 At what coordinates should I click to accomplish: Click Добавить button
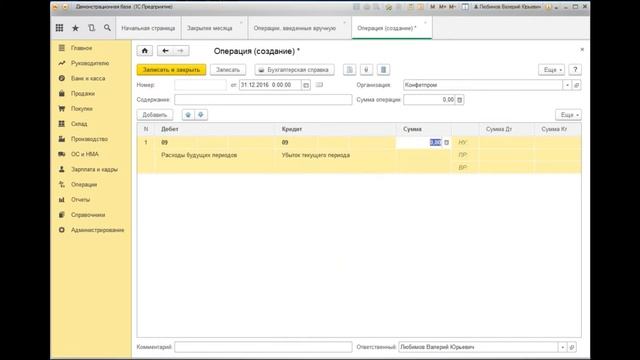(155, 115)
